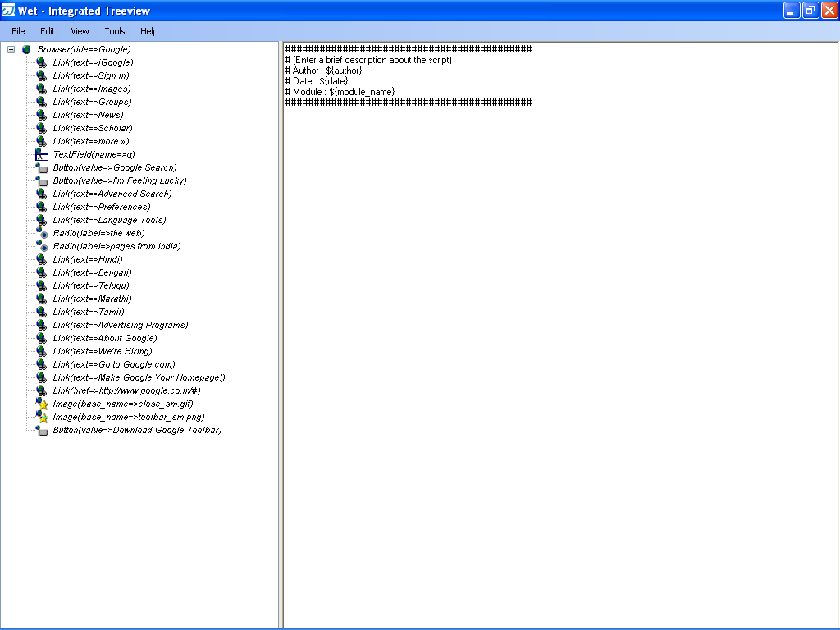The height and width of the screenshot is (630, 840).
Task: Open the View menu
Action: point(80,31)
